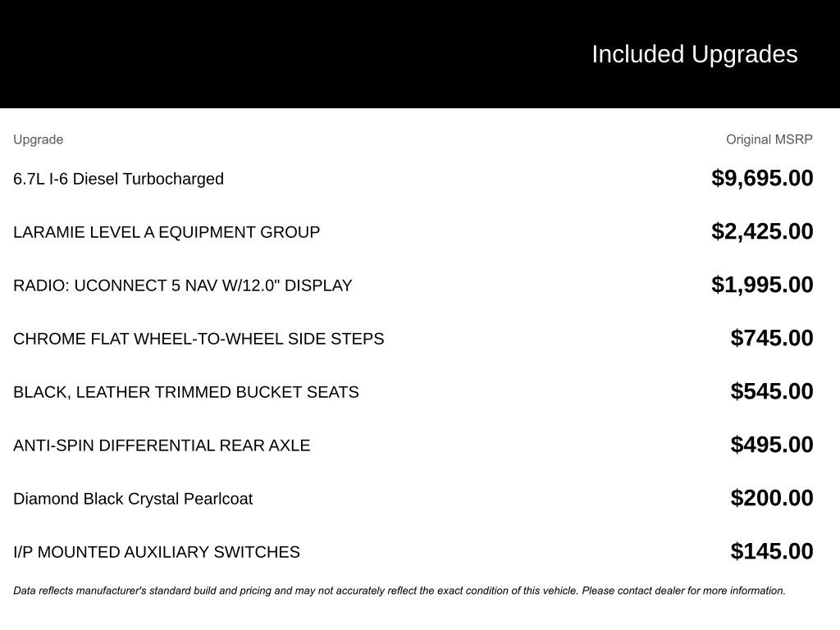
Task: Select RADIO: UCONNECT 5 NAV upgrade
Action: (x=182, y=285)
